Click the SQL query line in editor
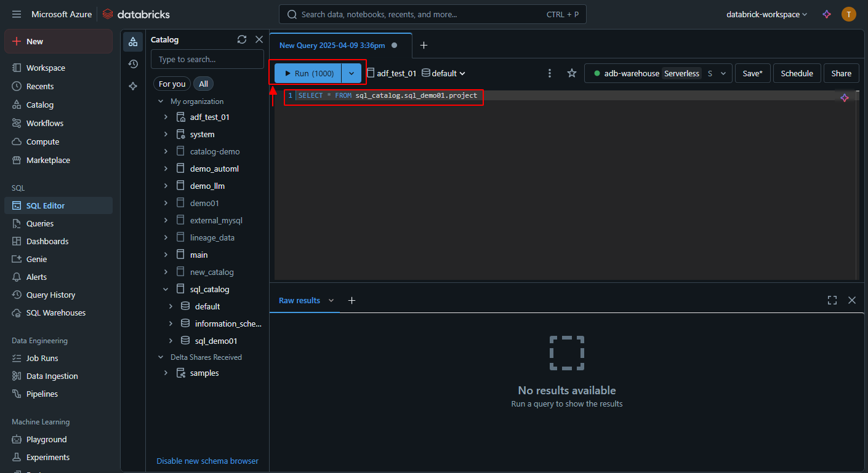The image size is (868, 473). point(388,95)
